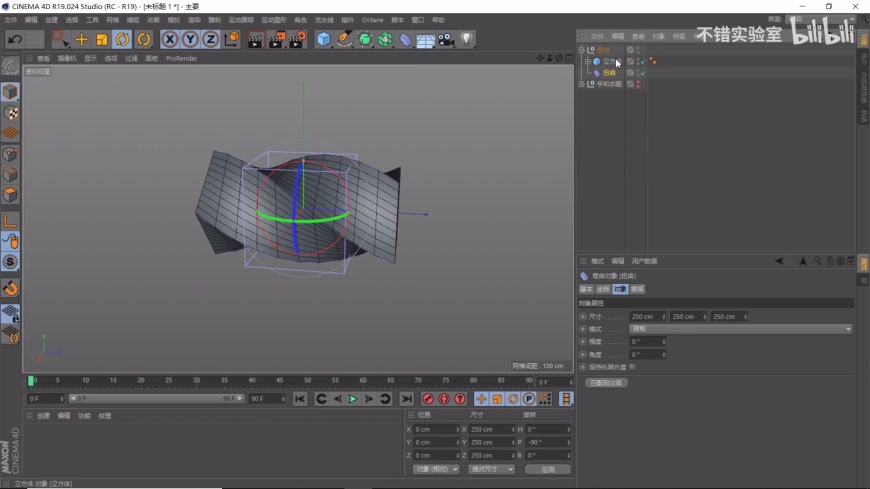Click the Undo arrow in the toolbar
870x489 pixels.
[x=14, y=39]
